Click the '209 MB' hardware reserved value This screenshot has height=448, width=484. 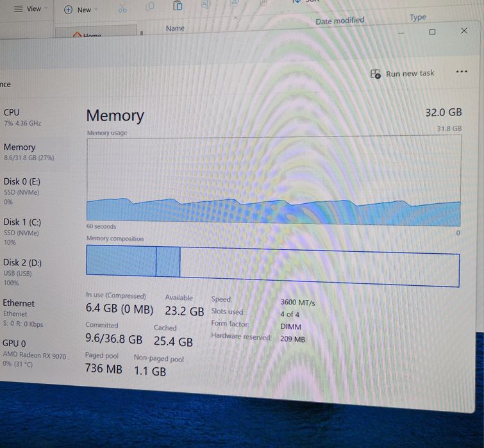pyautogui.click(x=292, y=339)
